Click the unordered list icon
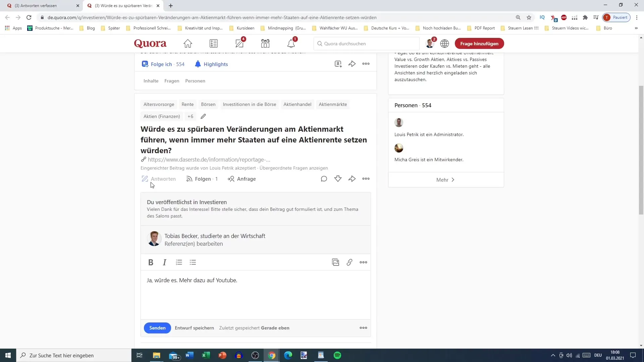This screenshot has height=362, width=644. pyautogui.click(x=193, y=262)
